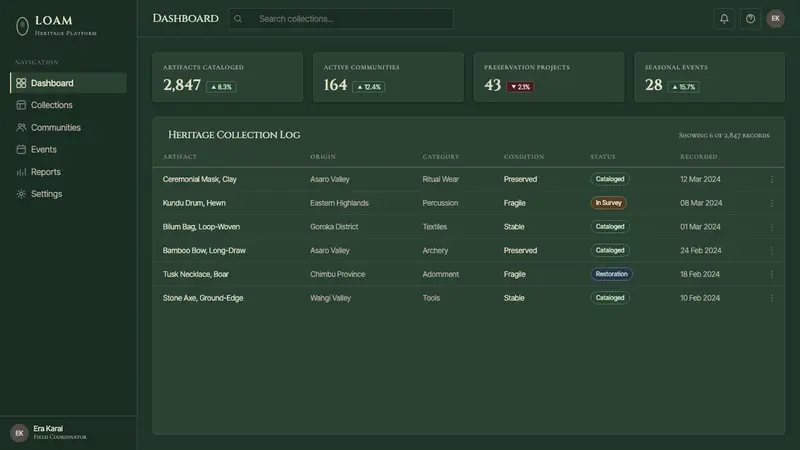The height and width of the screenshot is (450, 800).
Task: Open row menu for Tusk Necklace, Boar
Action: tap(771, 274)
